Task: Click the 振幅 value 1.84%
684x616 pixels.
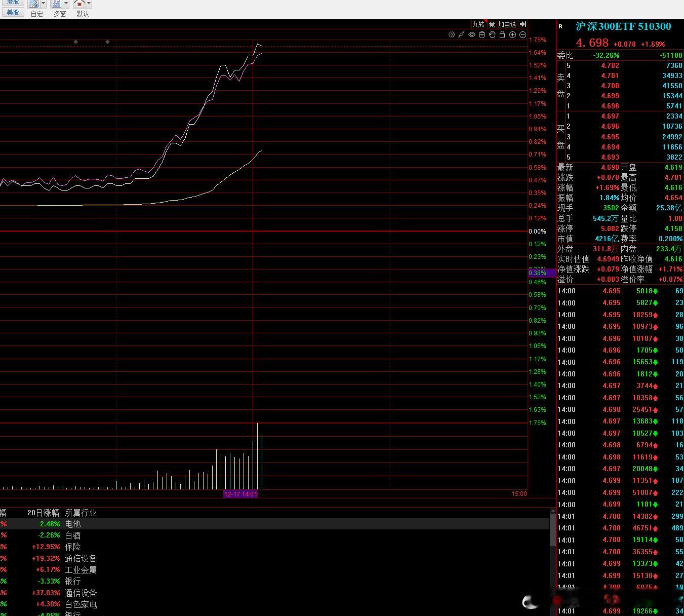Action: pyautogui.click(x=610, y=198)
